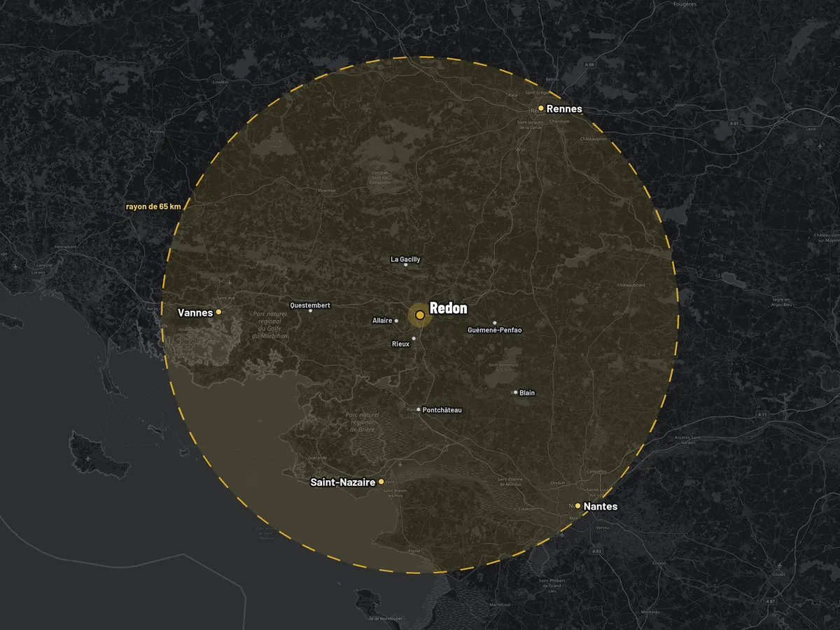Click the "Allaire" town label
The image size is (840, 630).
(x=382, y=321)
